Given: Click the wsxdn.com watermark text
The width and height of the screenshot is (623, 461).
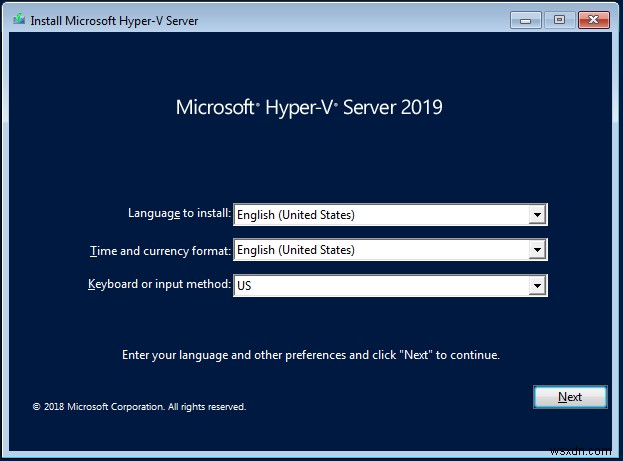Looking at the screenshot, I should 592,452.
